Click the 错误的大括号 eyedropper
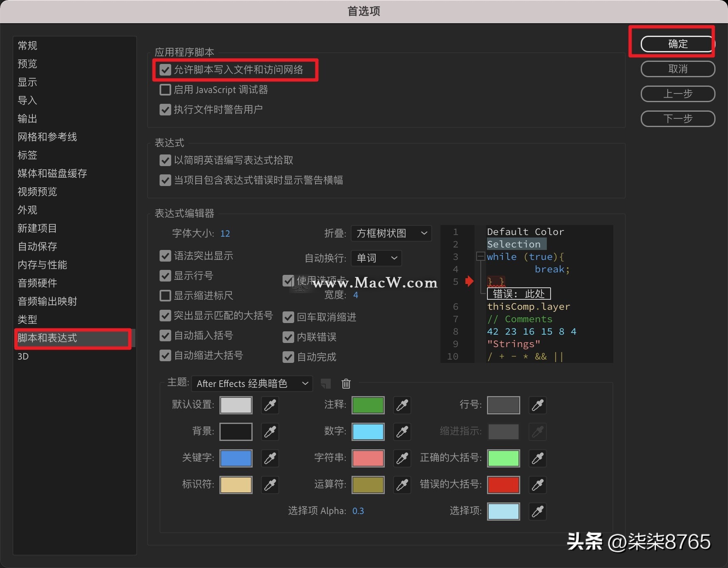The width and height of the screenshot is (728, 568). coord(537,485)
